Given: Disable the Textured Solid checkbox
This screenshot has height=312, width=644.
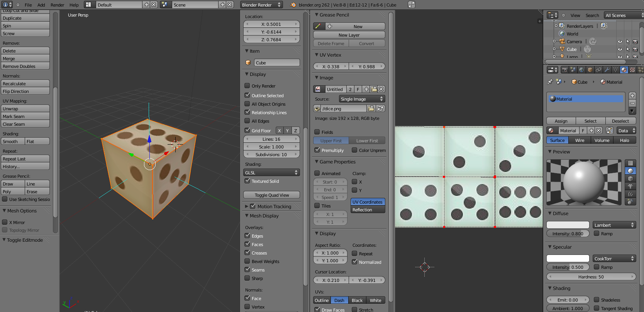Looking at the screenshot, I should pos(247,181).
